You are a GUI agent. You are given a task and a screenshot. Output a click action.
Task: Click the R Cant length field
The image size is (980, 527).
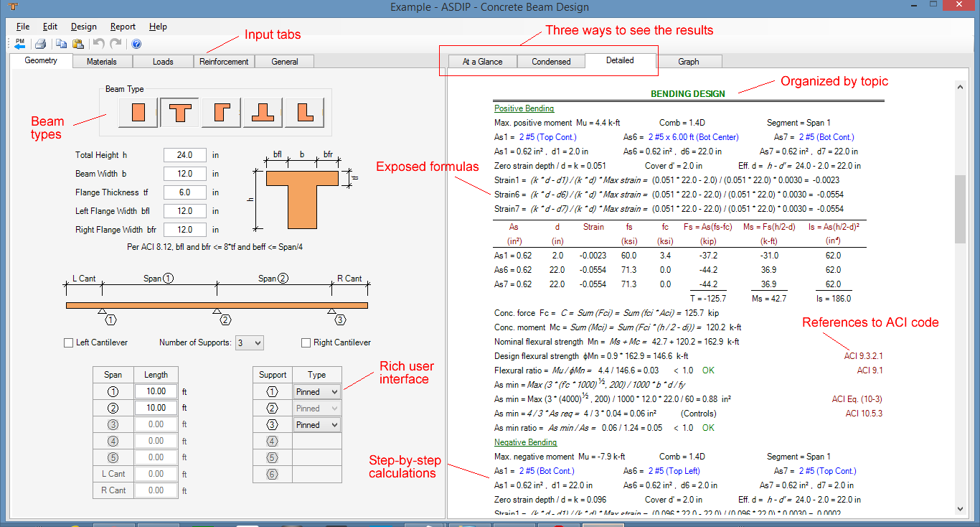[x=156, y=490]
